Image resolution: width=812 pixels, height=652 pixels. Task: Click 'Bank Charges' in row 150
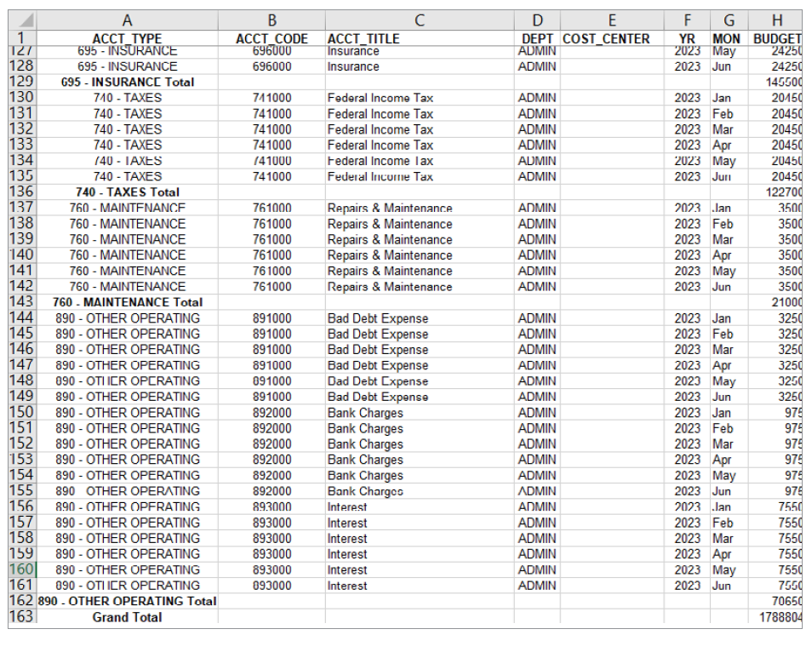coord(420,413)
